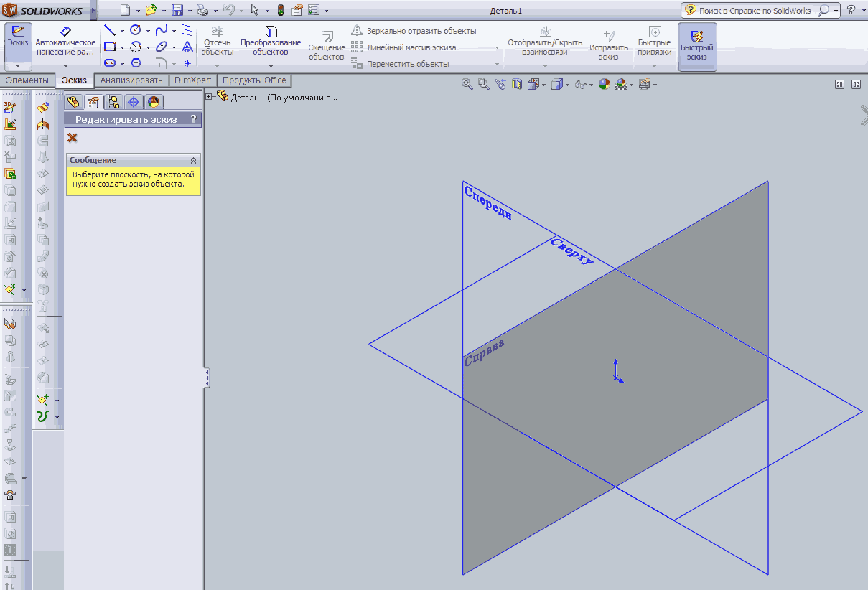Select the Corner Rectangle tool
The height and width of the screenshot is (590, 868).
[x=109, y=47]
